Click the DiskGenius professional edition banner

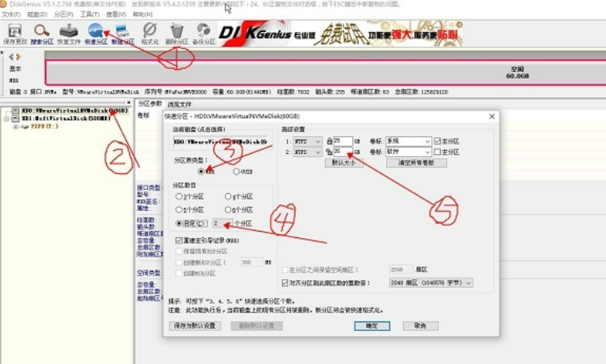[x=340, y=34]
